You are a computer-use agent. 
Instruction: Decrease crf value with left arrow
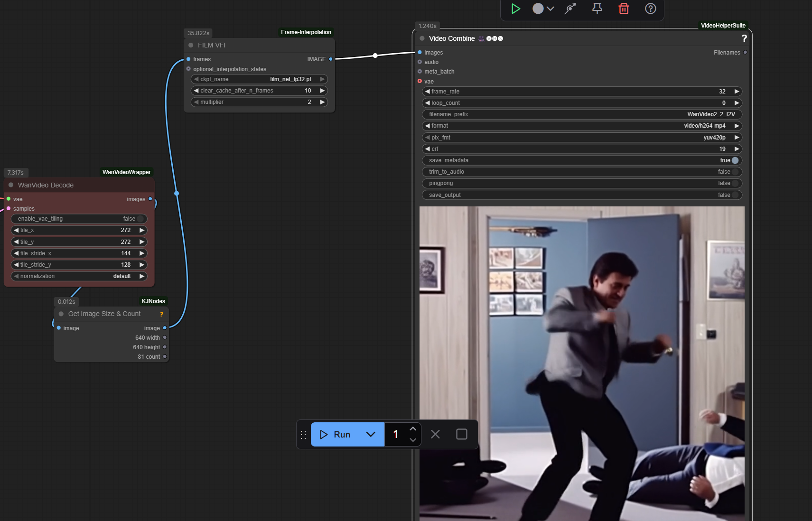click(x=427, y=149)
